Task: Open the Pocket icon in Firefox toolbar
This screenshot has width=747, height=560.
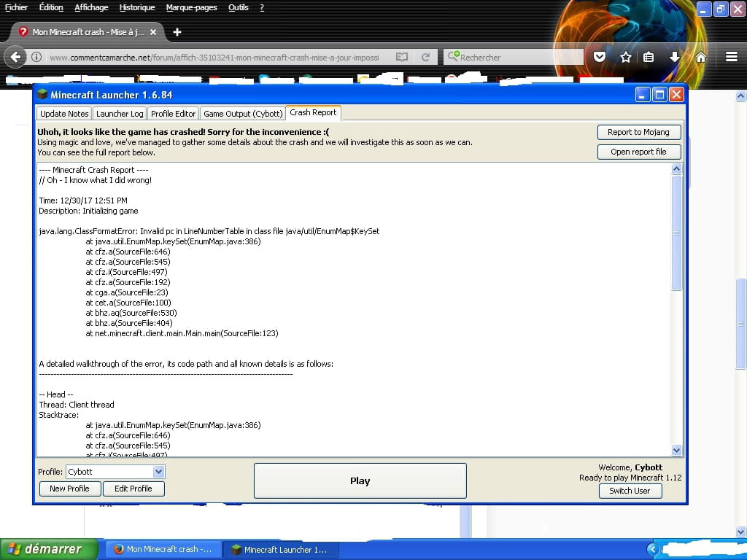Action: point(600,57)
